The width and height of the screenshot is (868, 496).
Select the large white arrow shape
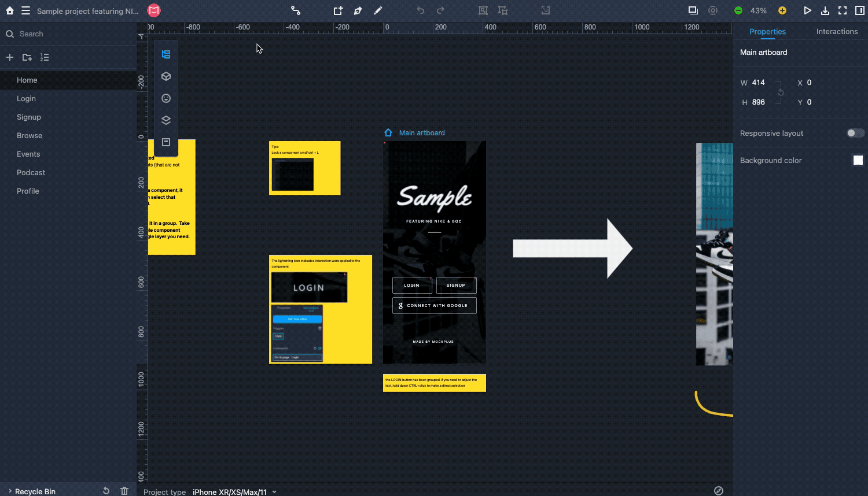(x=573, y=249)
